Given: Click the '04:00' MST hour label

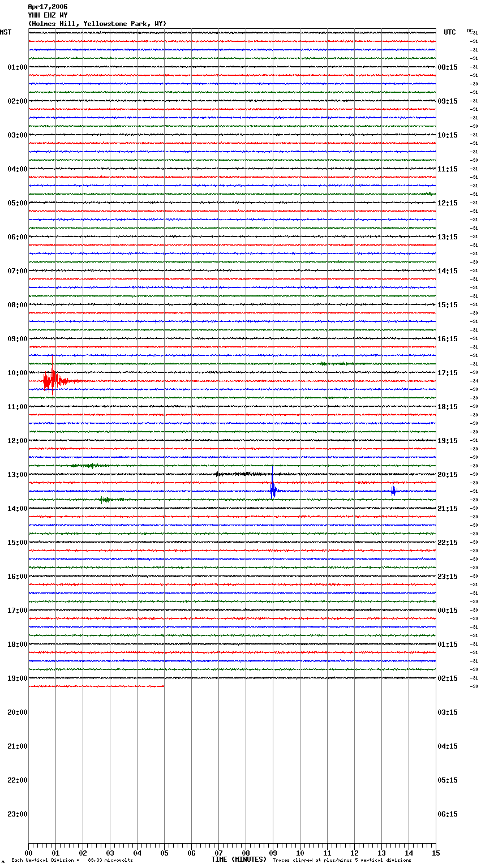Looking at the screenshot, I should [18, 169].
